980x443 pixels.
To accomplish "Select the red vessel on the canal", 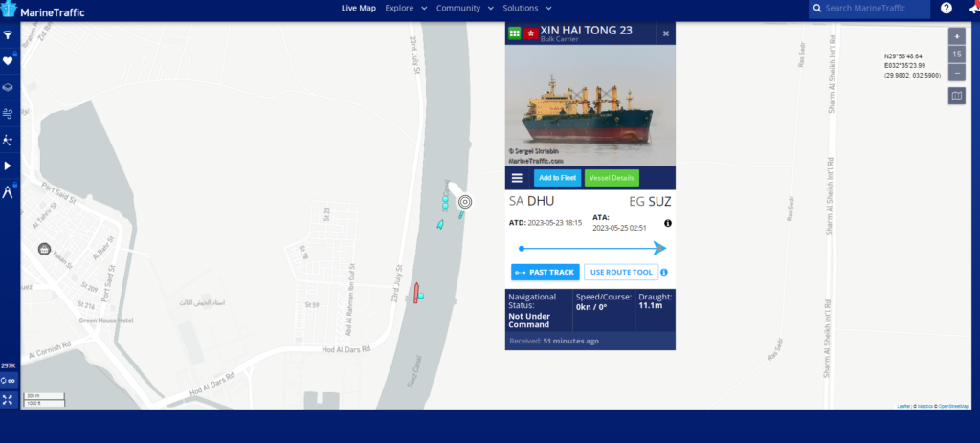I will pos(416,293).
